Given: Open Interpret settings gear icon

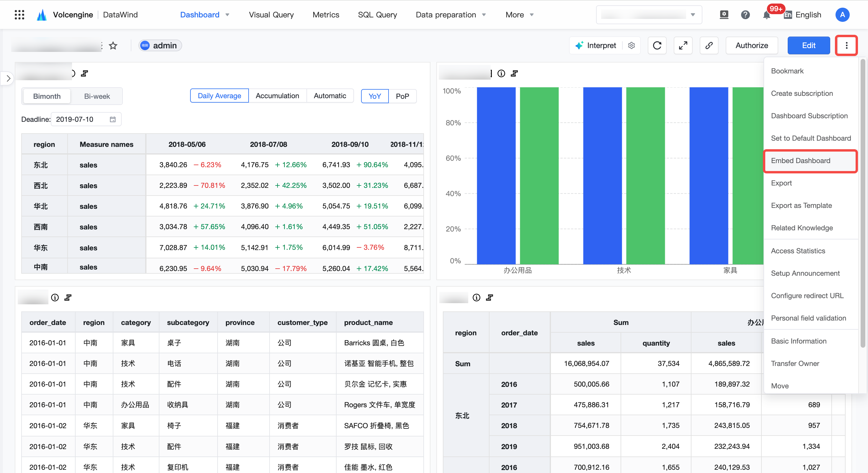Looking at the screenshot, I should [x=632, y=45].
